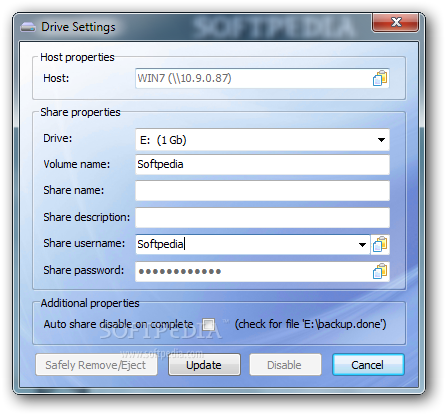Click the "(check for file 'E:\backup.done')" text
This screenshot has height=415, width=446.
point(311,324)
